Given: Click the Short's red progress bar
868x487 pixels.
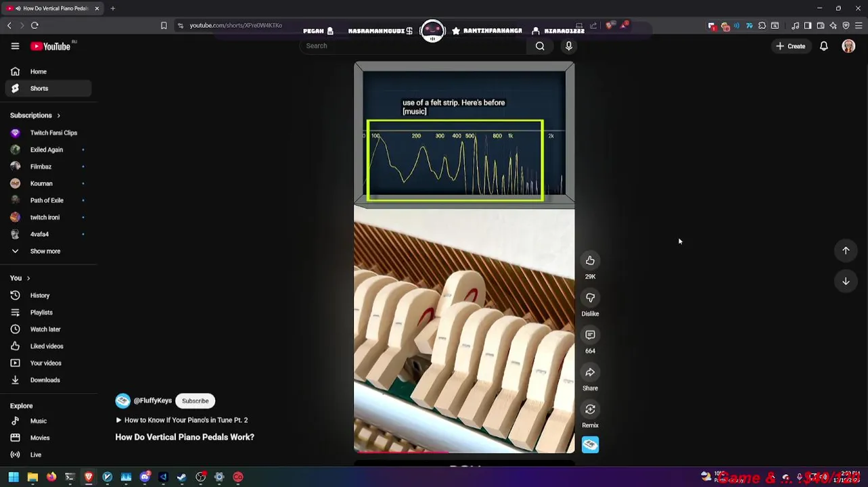Looking at the screenshot, I should coord(402,452).
